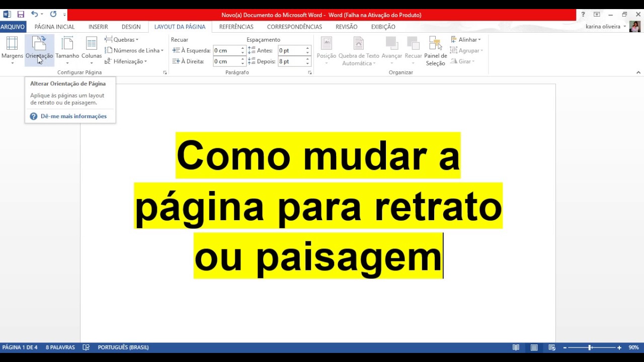
Task: Open the Orientação page orientation menu
Action: click(39, 50)
